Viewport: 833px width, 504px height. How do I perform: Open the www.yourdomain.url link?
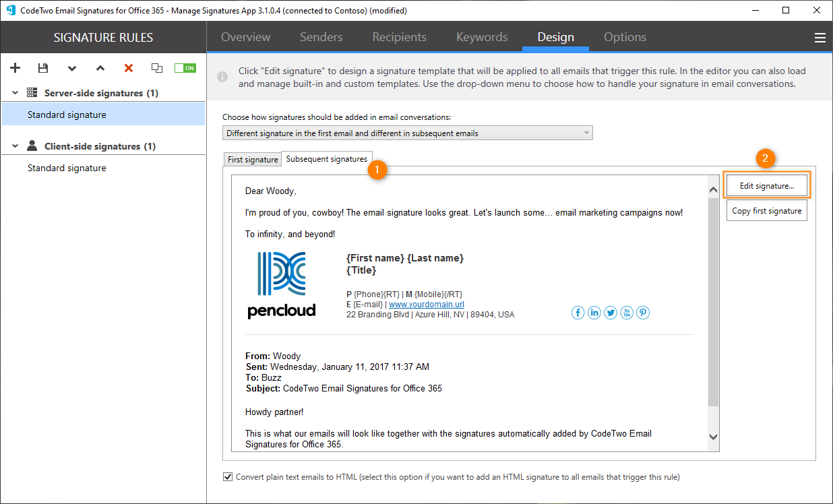(426, 304)
